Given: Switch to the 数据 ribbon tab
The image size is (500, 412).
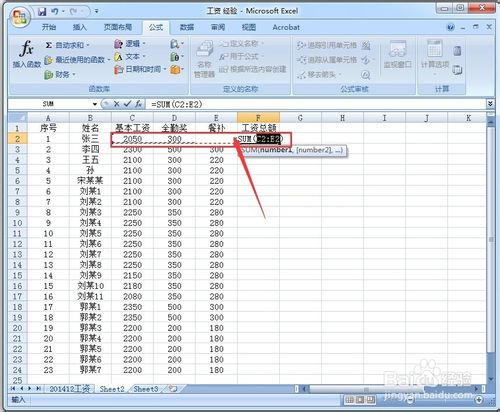Looking at the screenshot, I should (187, 27).
